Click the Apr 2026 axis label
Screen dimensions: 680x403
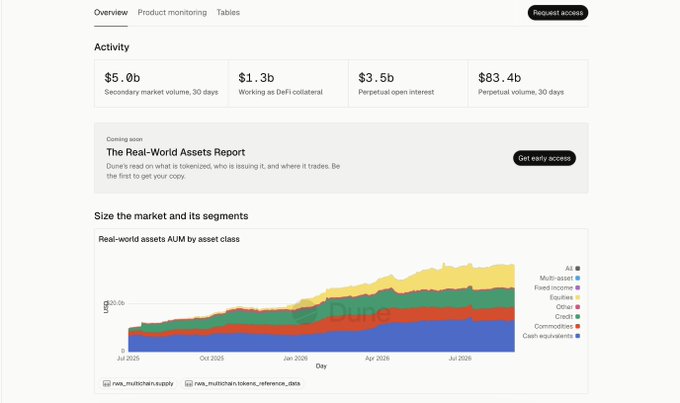coord(377,358)
